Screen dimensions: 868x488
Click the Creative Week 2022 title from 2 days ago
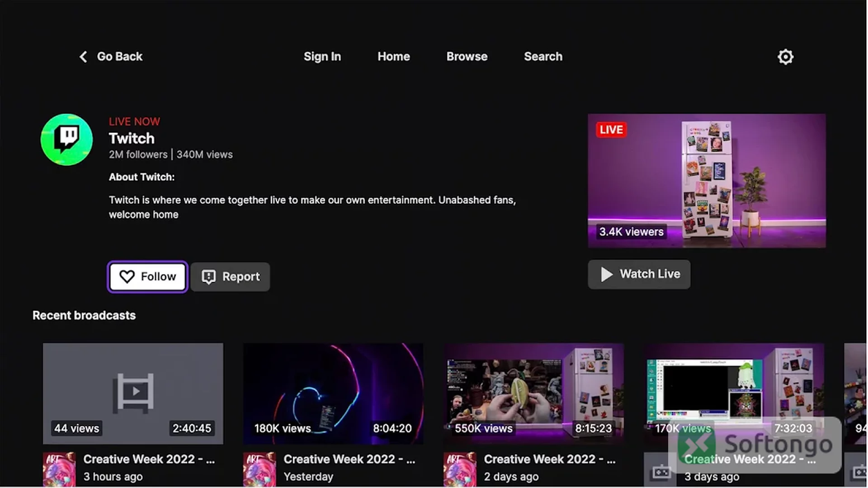[550, 459]
